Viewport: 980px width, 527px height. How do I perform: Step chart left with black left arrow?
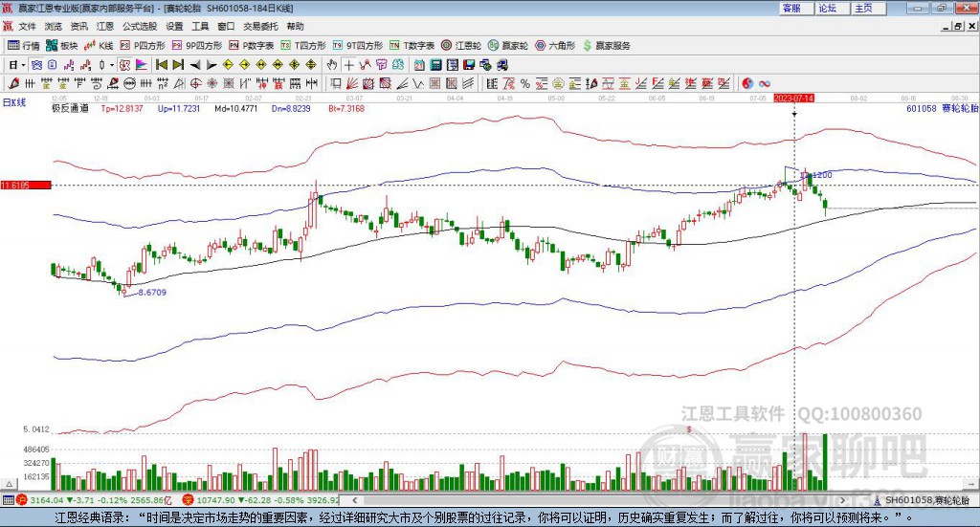[195, 65]
